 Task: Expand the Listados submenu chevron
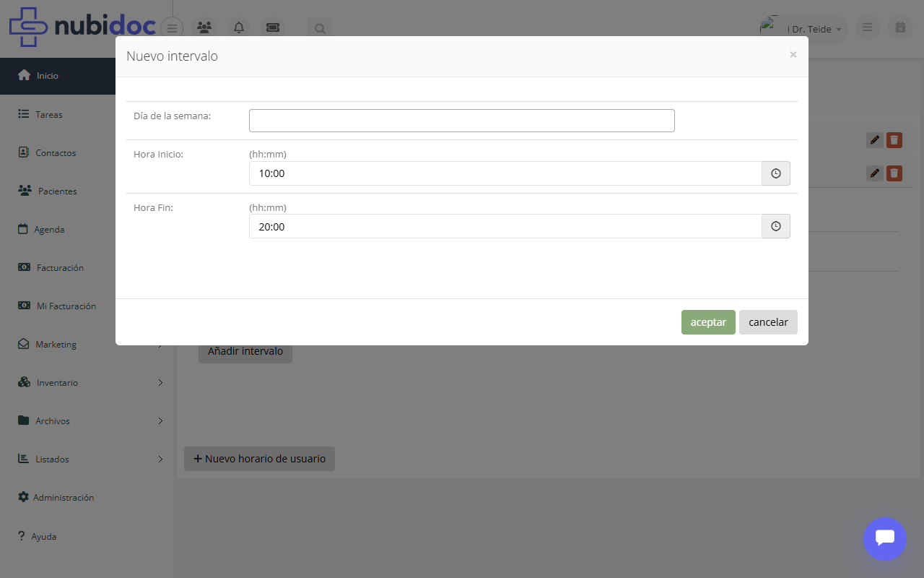point(160,459)
